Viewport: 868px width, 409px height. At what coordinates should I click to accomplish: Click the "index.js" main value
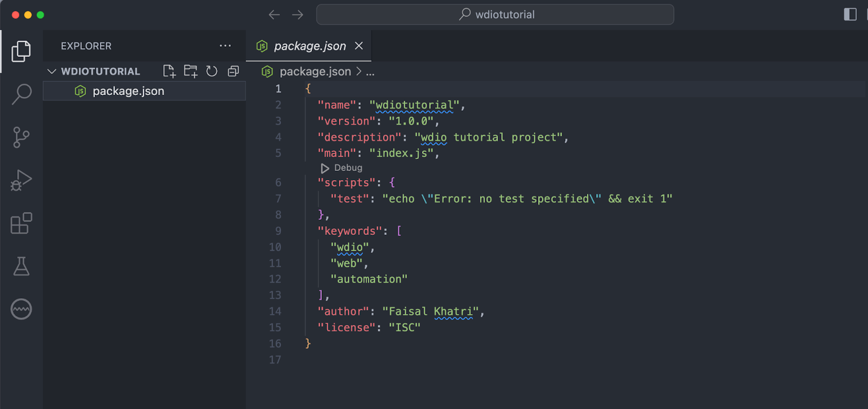coord(401,153)
